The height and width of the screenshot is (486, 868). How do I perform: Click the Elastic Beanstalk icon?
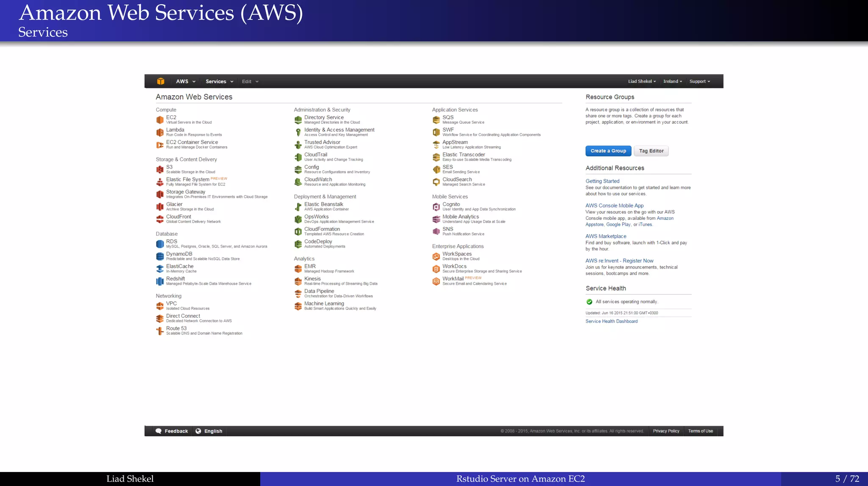[x=298, y=207]
